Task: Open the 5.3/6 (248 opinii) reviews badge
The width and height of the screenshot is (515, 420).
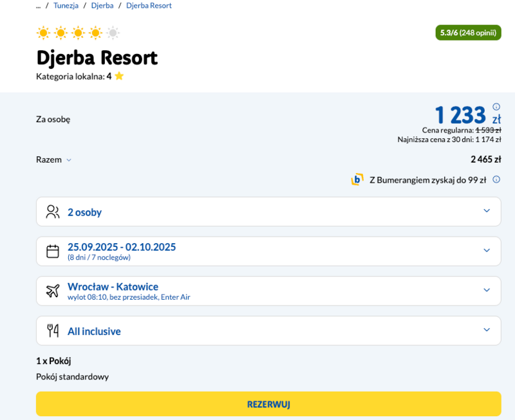Action: pos(468,33)
